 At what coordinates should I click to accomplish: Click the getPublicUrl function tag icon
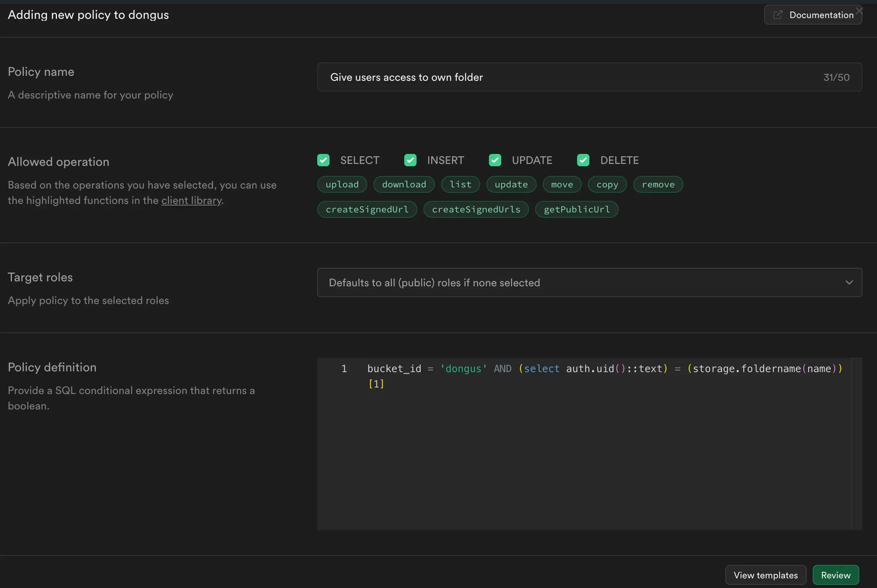(x=576, y=209)
